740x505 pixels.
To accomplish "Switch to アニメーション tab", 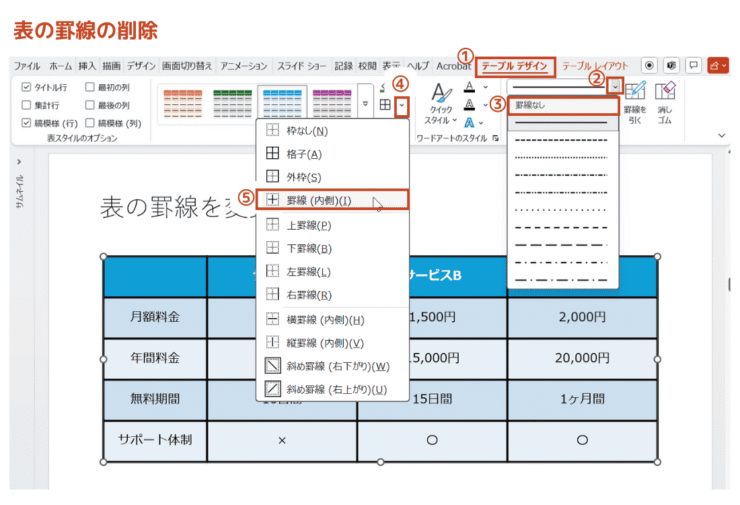I will [244, 66].
